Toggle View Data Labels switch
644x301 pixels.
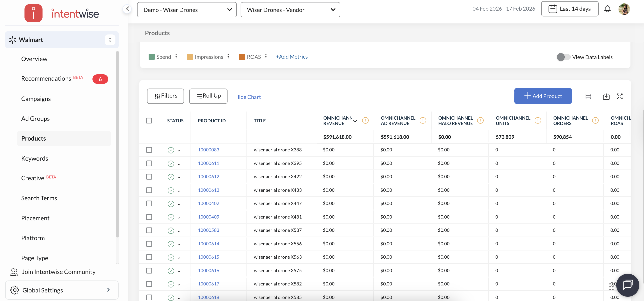click(x=563, y=57)
